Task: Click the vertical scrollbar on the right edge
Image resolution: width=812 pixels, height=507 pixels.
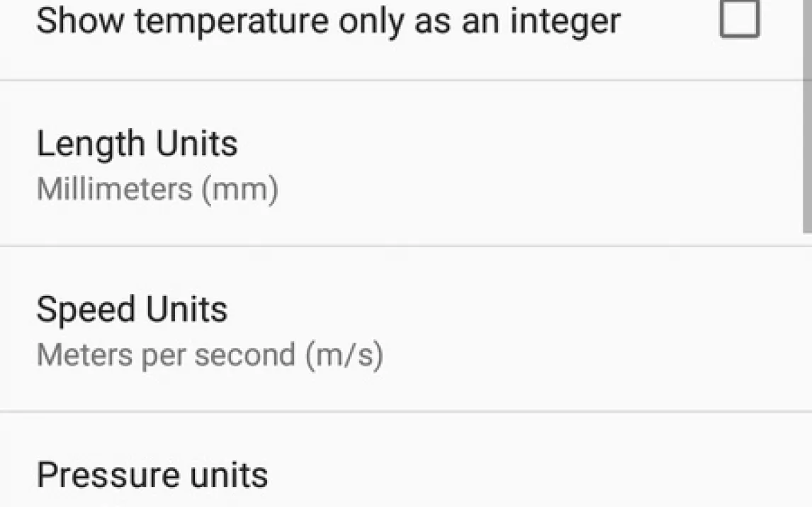Action: [807, 116]
